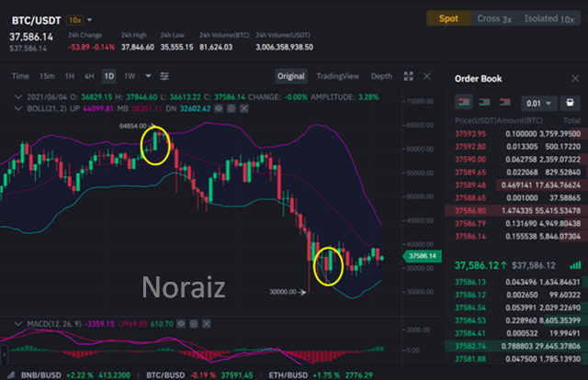Click sell order price 37589.48
Viewport: 588px width, 380px height.
[x=470, y=185]
